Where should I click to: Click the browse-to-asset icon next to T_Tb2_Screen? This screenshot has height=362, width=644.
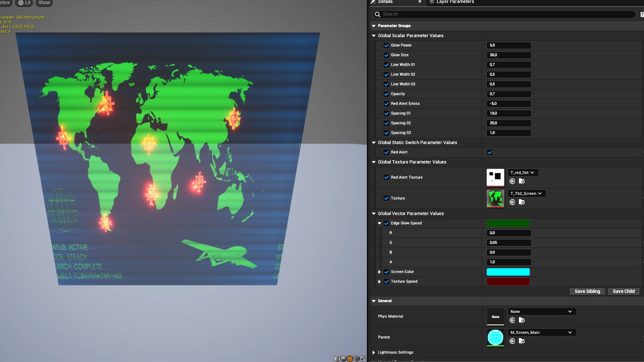pyautogui.click(x=522, y=202)
